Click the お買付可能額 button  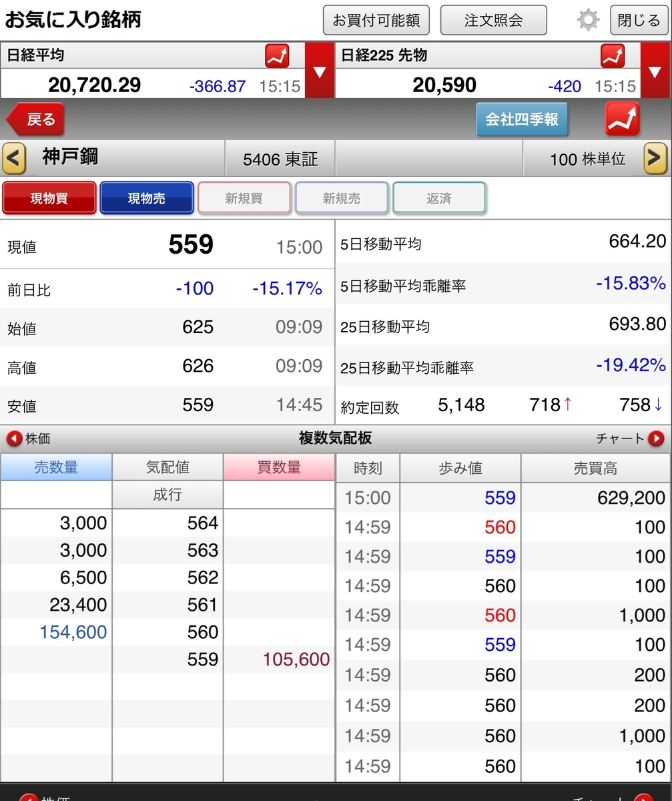[x=376, y=20]
